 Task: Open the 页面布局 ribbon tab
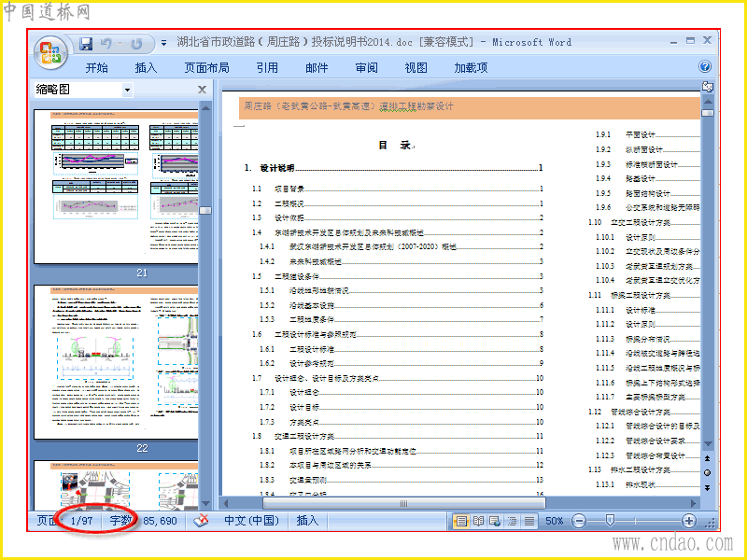(206, 68)
